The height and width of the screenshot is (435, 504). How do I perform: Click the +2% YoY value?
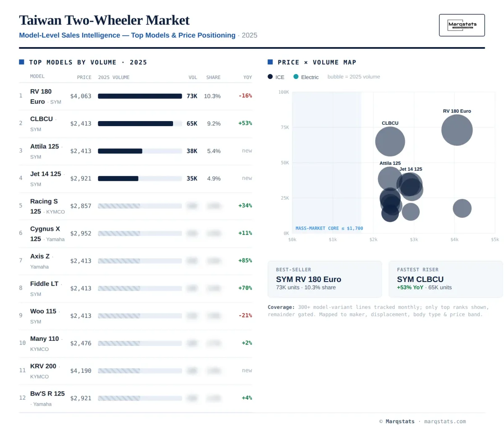(x=247, y=343)
